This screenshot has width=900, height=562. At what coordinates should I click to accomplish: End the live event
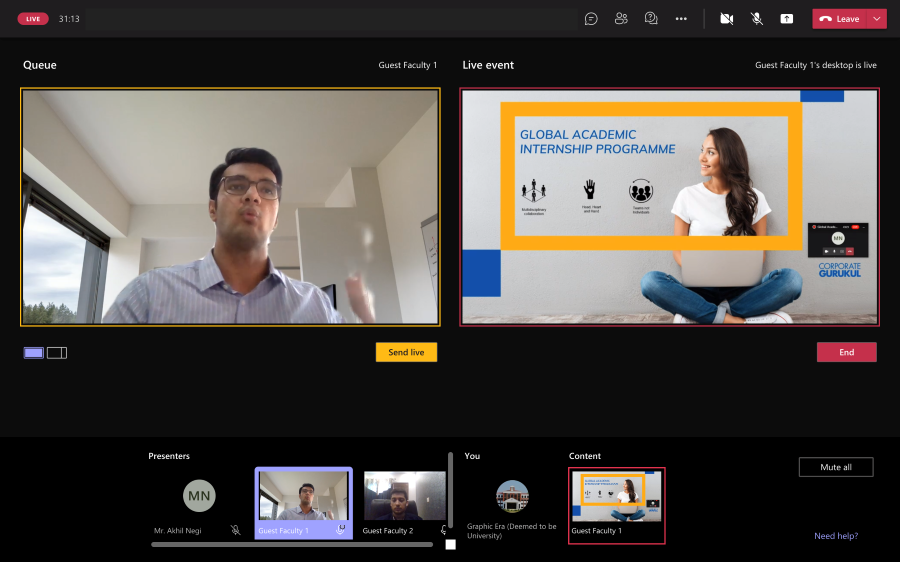847,352
